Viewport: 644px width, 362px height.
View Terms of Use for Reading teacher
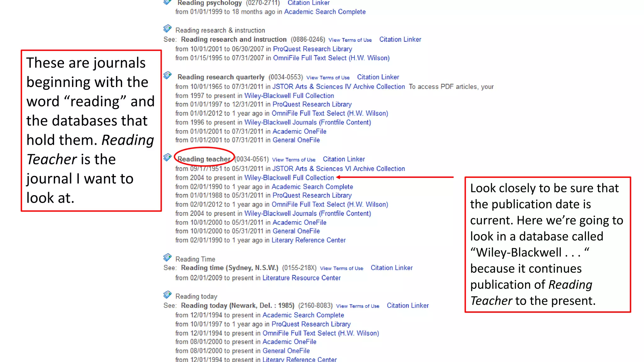(x=293, y=160)
